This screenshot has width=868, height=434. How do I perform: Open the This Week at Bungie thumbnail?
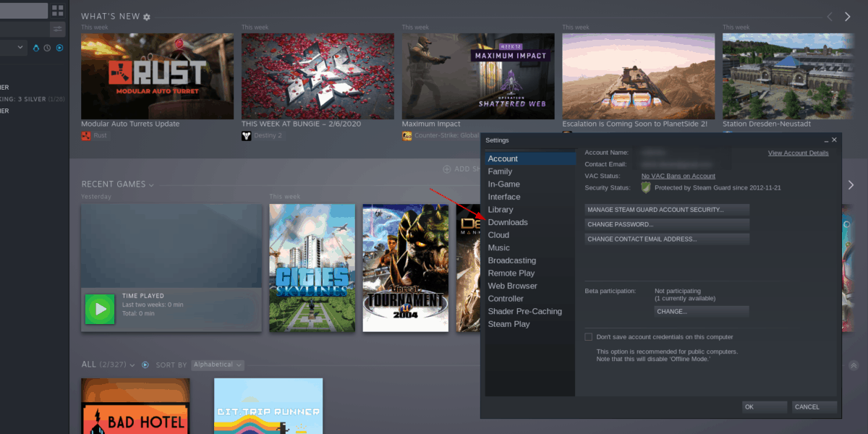318,76
